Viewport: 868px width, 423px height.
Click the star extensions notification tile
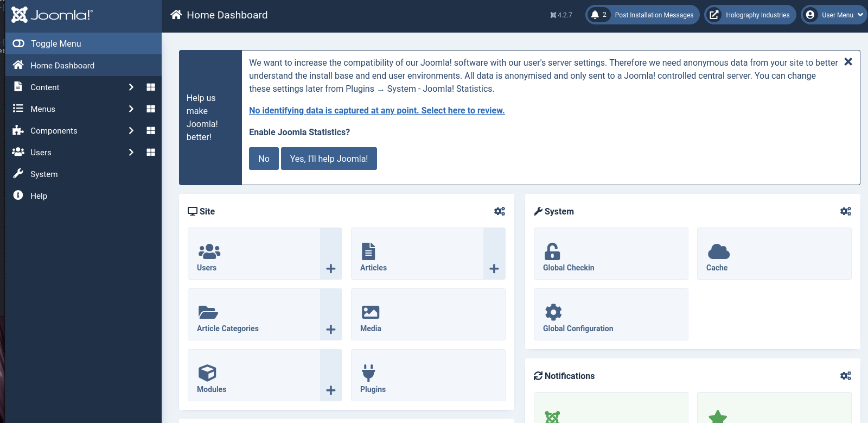point(774,408)
